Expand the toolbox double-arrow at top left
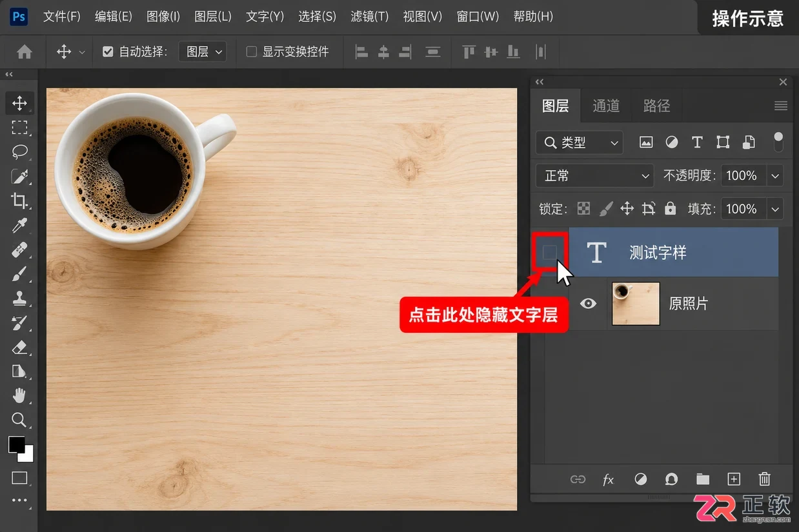Image resolution: width=799 pixels, height=532 pixels. tap(9, 75)
